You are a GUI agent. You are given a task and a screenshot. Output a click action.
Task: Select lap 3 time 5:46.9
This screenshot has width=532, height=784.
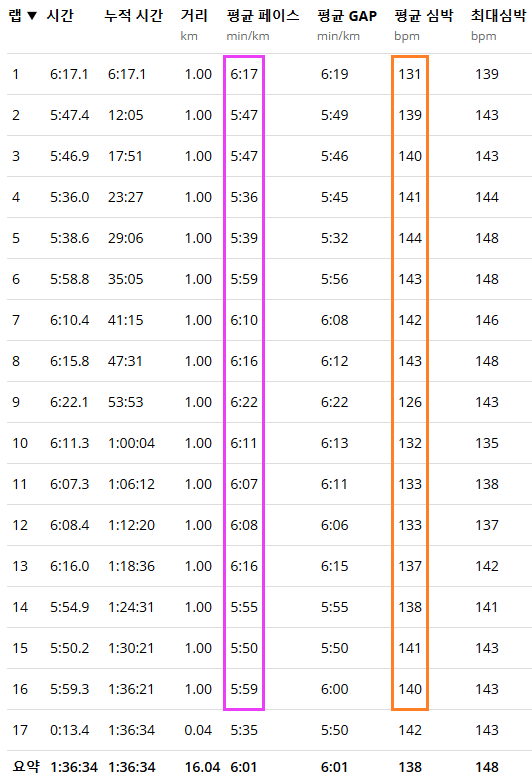[x=70, y=156]
